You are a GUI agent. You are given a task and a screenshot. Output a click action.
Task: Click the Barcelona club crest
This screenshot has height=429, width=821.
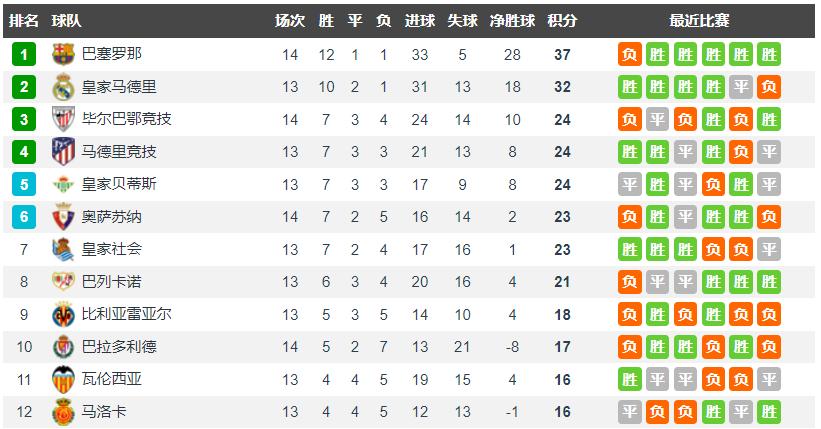point(63,55)
